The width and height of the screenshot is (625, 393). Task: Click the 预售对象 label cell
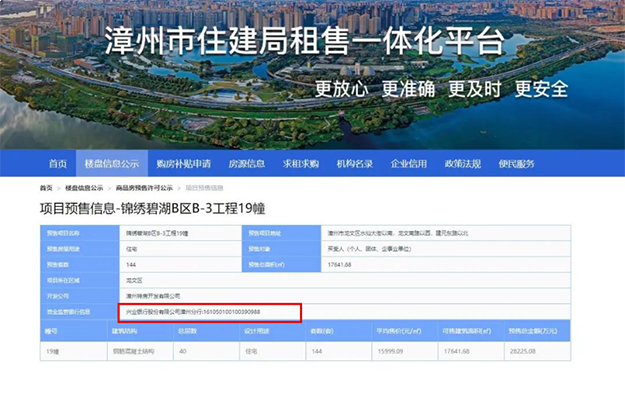point(281,249)
